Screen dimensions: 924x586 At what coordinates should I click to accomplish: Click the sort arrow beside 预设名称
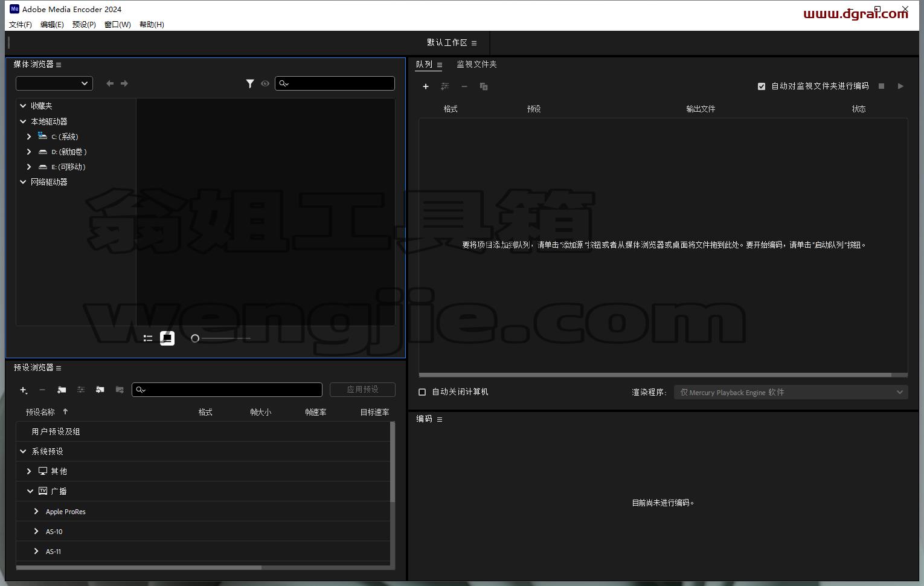[65, 412]
